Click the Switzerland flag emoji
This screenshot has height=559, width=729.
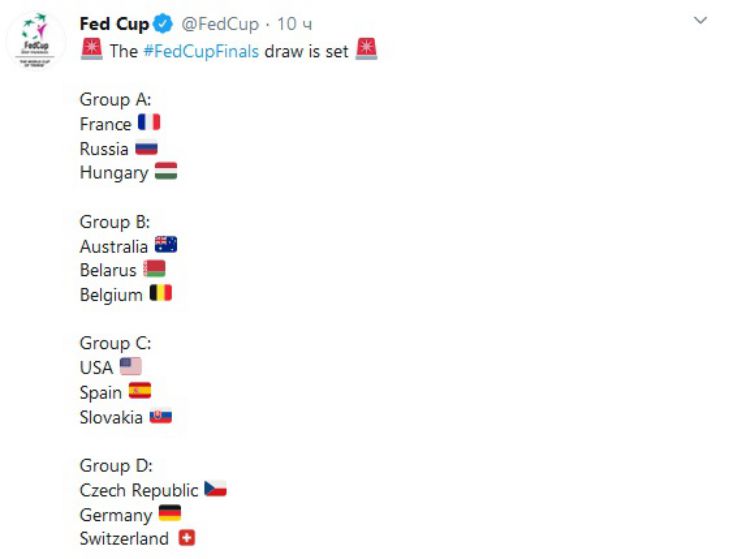(186, 538)
